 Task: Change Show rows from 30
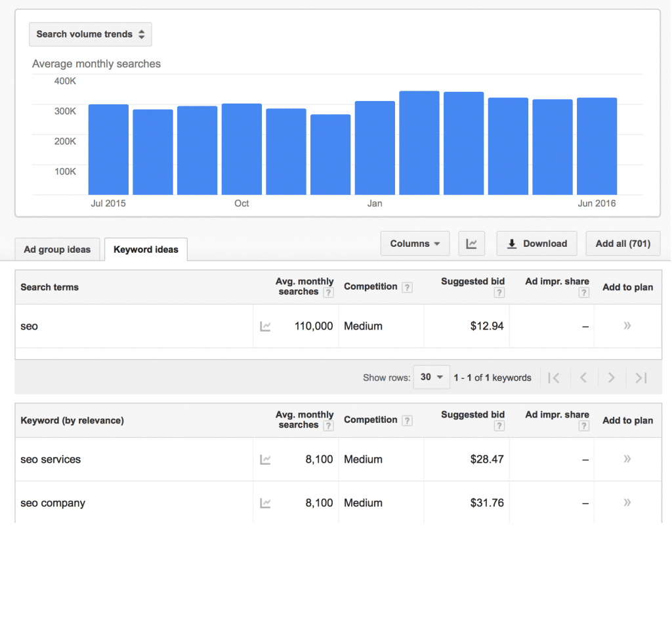pos(431,377)
